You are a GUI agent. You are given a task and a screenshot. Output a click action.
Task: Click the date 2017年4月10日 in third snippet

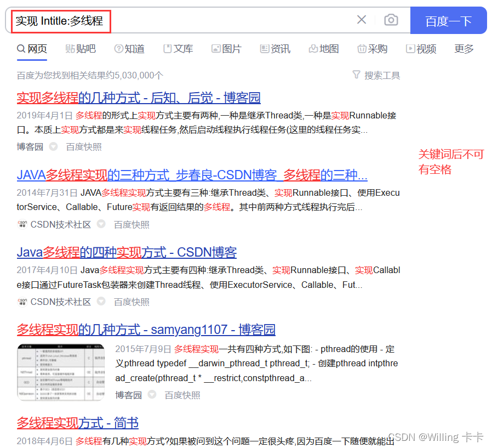coord(47,270)
